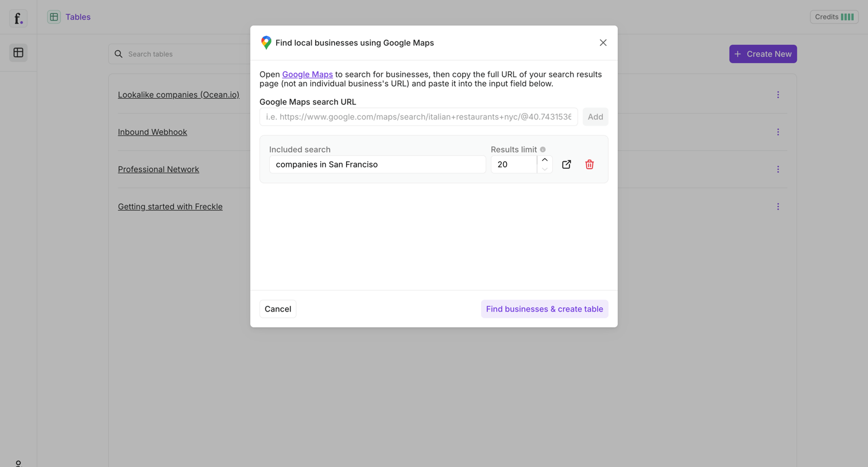Open the Credits indicator
Viewport: 868px width, 467px height.
point(834,17)
